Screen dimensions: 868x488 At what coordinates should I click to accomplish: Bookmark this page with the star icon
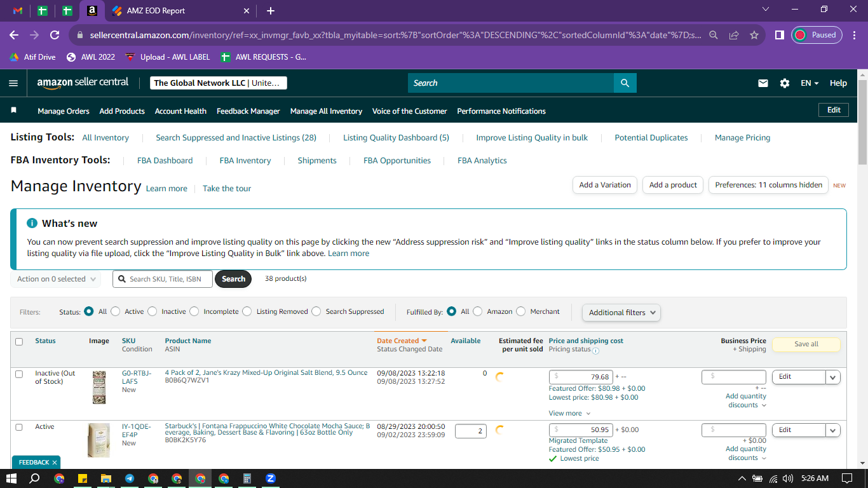tap(754, 36)
